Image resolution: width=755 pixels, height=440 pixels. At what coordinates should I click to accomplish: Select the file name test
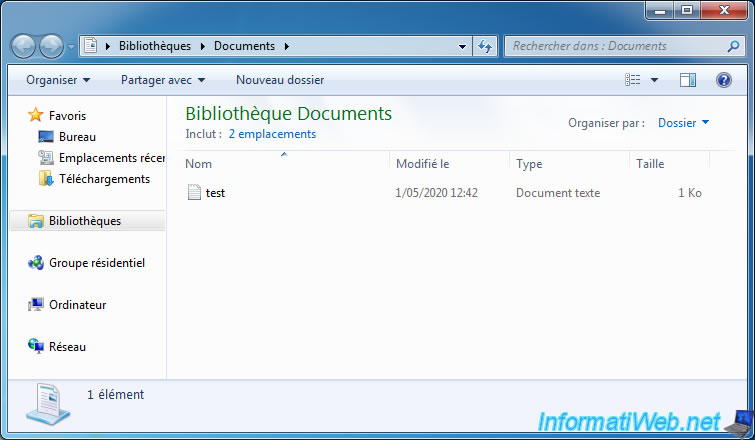[215, 193]
